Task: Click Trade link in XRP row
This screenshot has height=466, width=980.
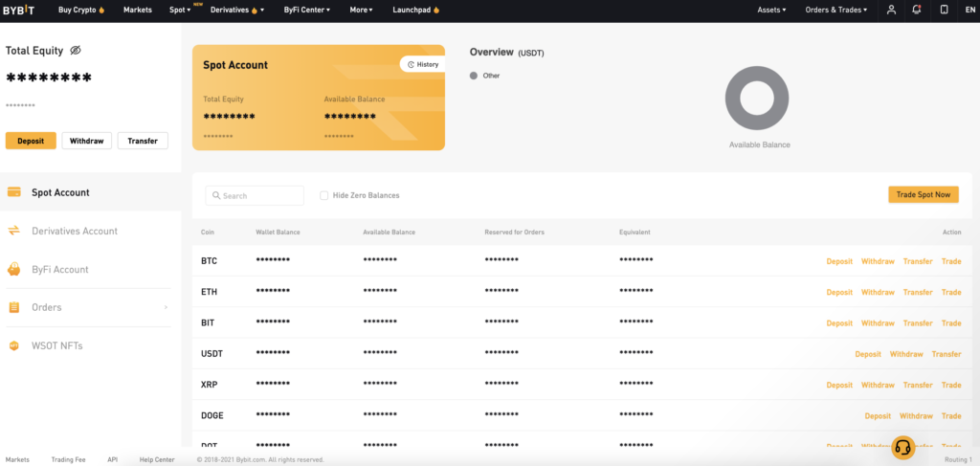Action: (x=951, y=385)
